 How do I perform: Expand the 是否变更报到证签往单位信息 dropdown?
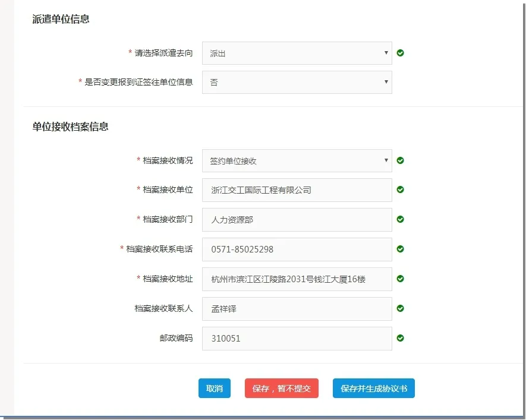point(297,83)
